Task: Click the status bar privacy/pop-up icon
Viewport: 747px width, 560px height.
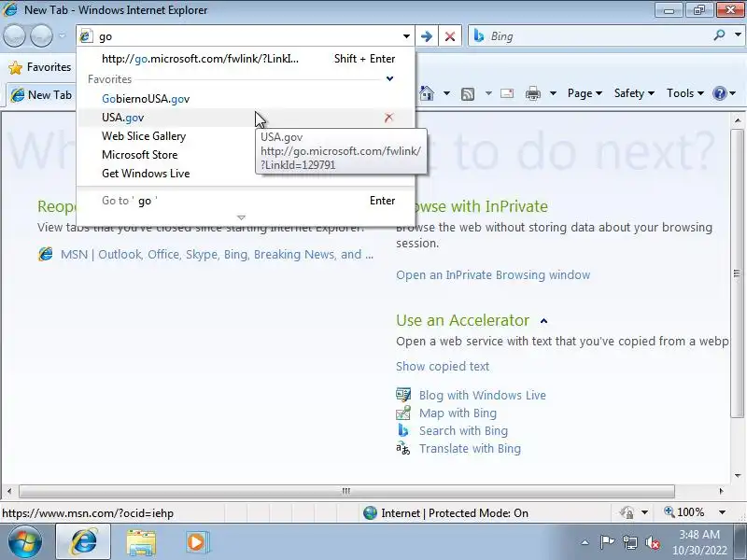Action: (627, 512)
